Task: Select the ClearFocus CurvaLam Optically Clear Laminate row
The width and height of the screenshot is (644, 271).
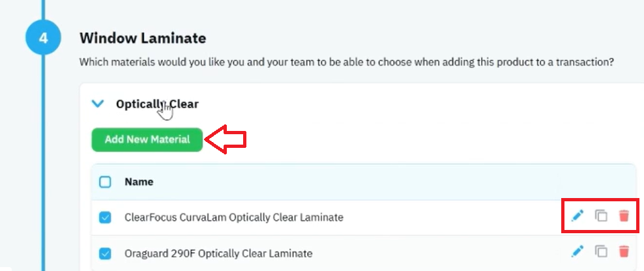Action: coord(364,218)
